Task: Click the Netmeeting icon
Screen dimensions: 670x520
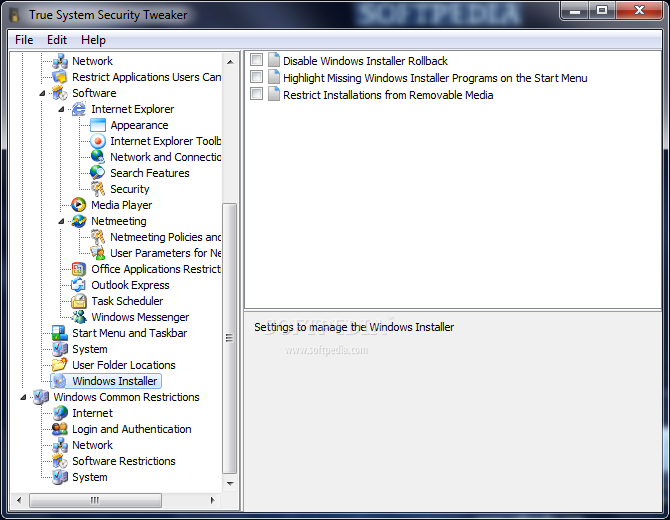Action: coord(79,221)
